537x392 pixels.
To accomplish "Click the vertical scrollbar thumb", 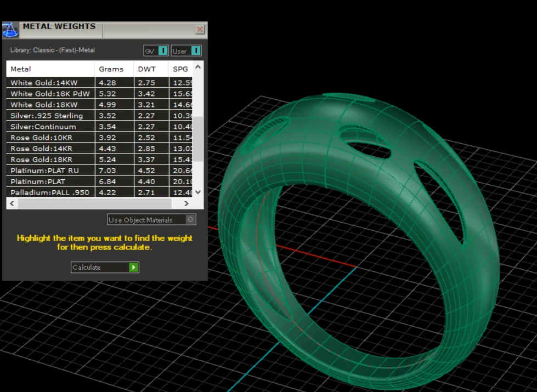I will click(199, 139).
